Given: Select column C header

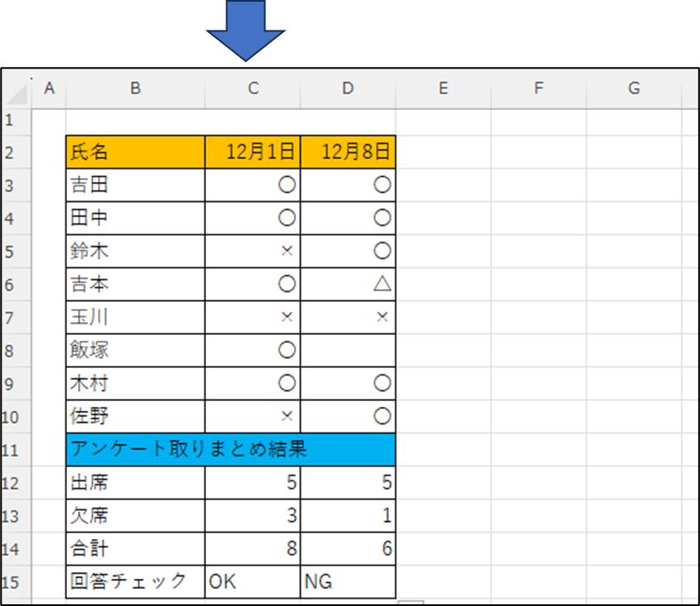Looking at the screenshot, I should 253,88.
